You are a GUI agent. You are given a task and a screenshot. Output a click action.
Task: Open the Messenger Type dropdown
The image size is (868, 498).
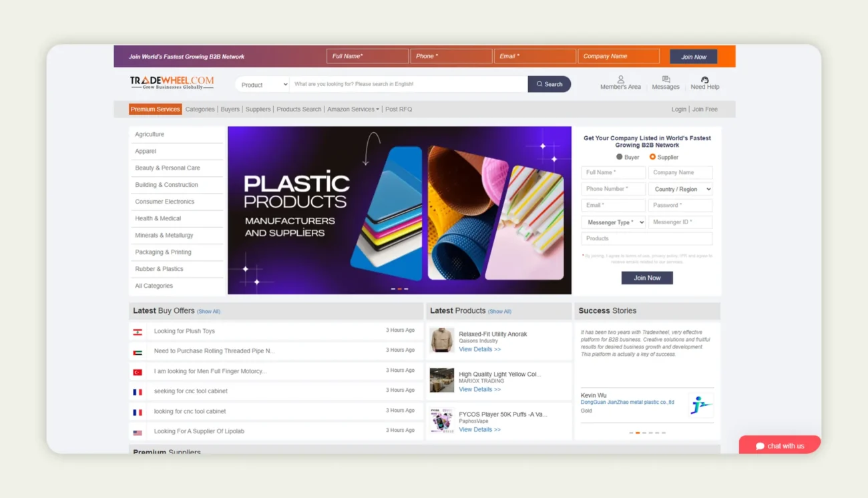[613, 222]
